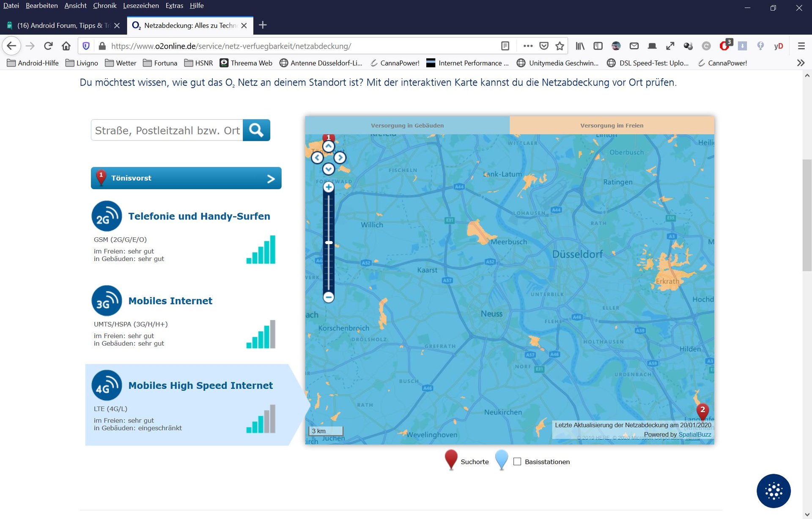Click Mobiles High Speed Internet heading
The image size is (812, 519).
(200, 385)
